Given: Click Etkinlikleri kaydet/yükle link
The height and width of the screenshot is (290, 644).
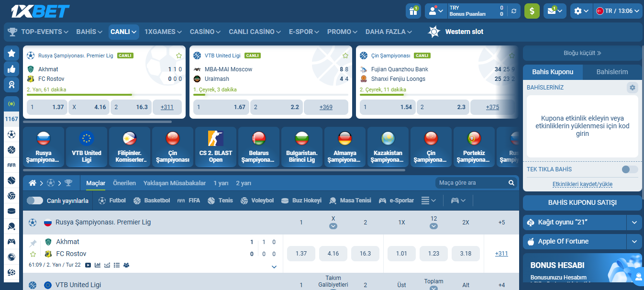Looking at the screenshot, I should point(582,184).
